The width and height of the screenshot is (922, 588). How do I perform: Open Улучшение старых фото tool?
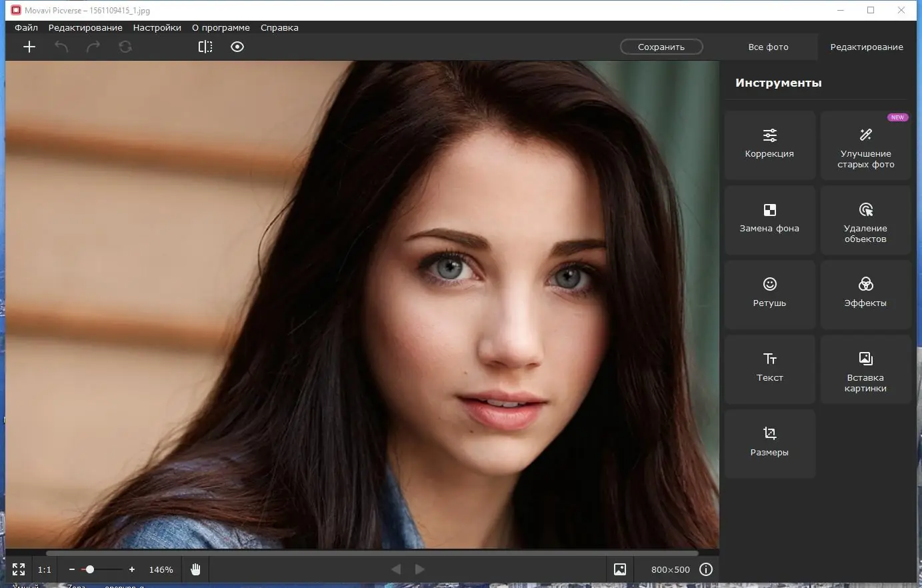coord(865,146)
